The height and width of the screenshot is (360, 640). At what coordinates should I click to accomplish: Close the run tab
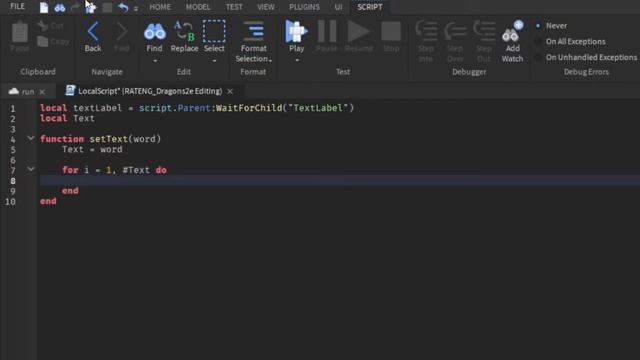[42, 92]
